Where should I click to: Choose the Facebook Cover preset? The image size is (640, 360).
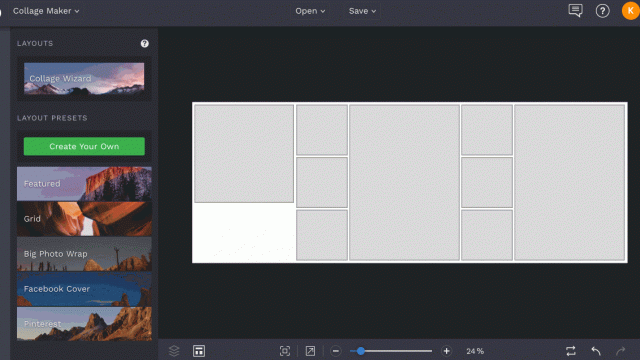(84, 289)
